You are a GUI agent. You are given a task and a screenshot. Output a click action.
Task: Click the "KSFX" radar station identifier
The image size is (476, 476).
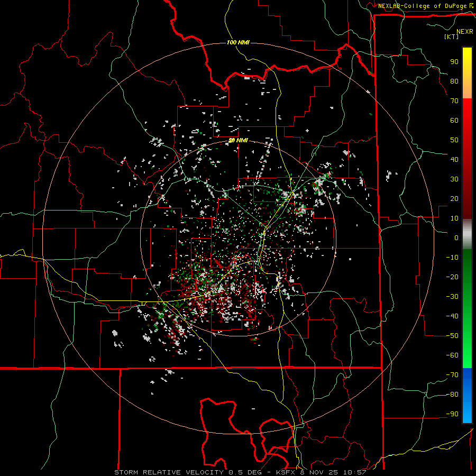point(287,472)
